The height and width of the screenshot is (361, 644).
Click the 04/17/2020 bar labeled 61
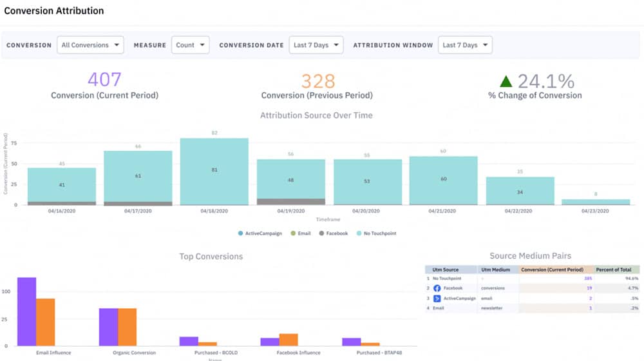click(138, 176)
